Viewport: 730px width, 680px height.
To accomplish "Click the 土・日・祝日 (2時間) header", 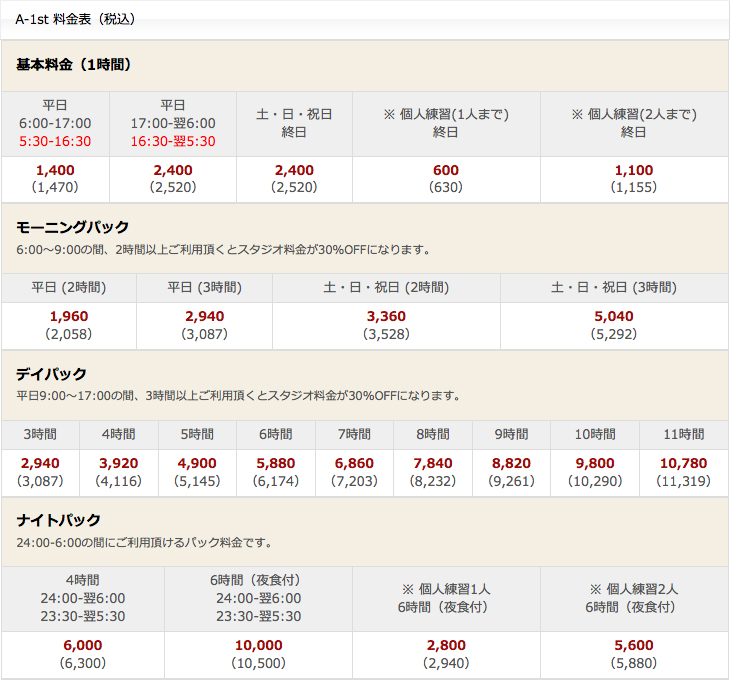I will [x=386, y=288].
